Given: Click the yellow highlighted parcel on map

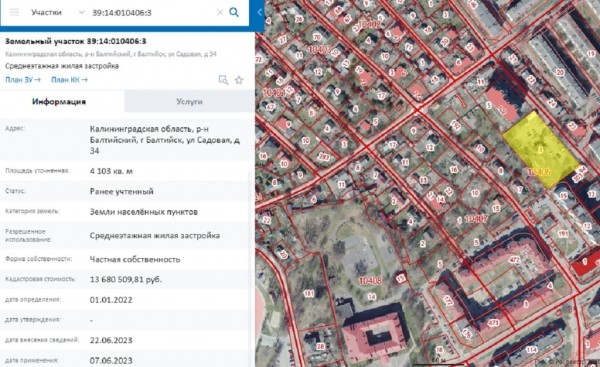Looking at the screenshot, I should pyautogui.click(x=540, y=150).
